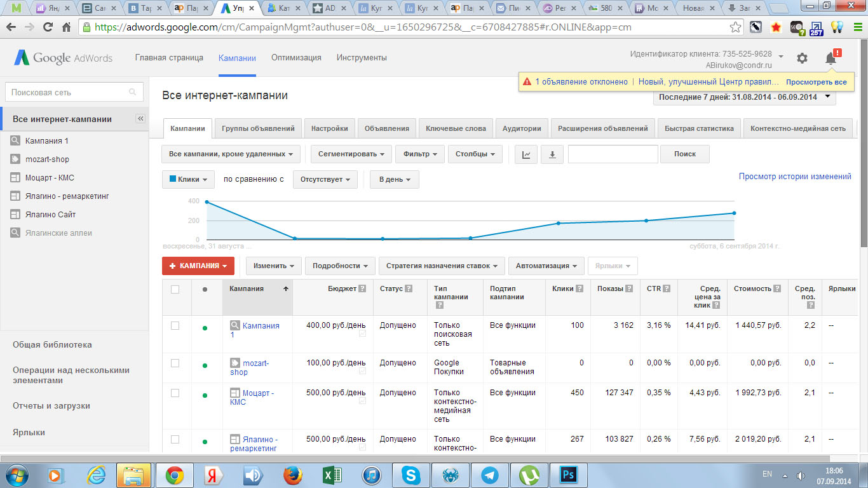Viewport: 868px width, 488px height.
Task: Toggle the chart display icon
Action: click(526, 154)
